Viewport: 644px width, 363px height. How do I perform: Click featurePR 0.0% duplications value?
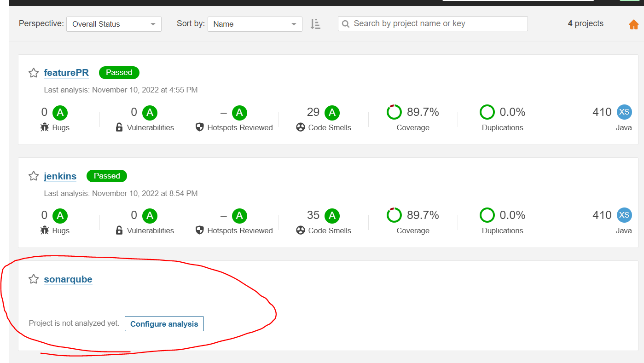(x=513, y=112)
